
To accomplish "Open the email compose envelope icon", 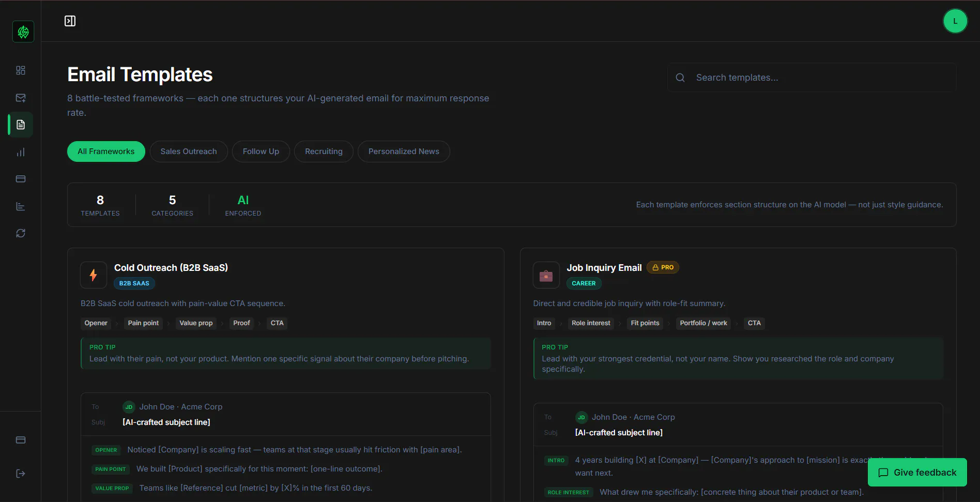I will 21,98.
